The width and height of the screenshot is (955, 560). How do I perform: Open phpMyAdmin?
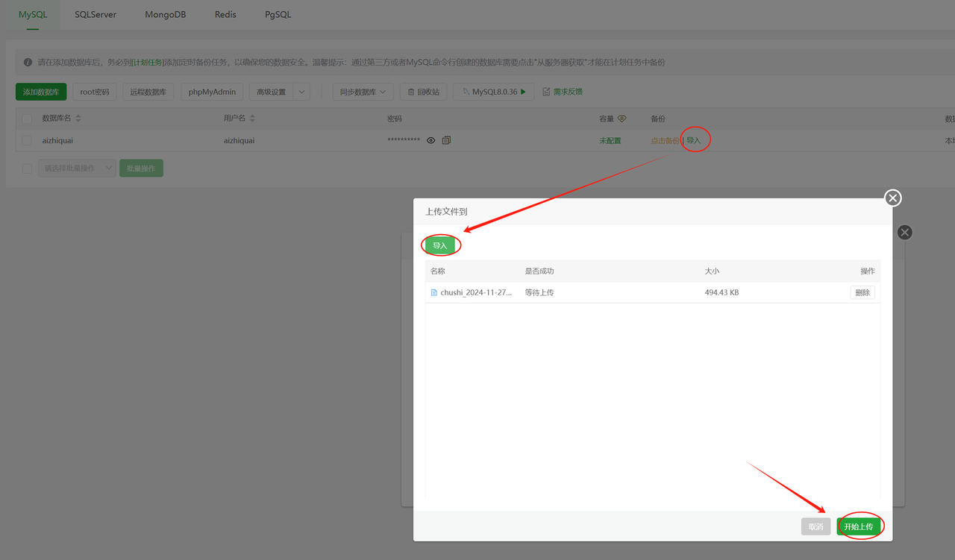click(x=213, y=92)
